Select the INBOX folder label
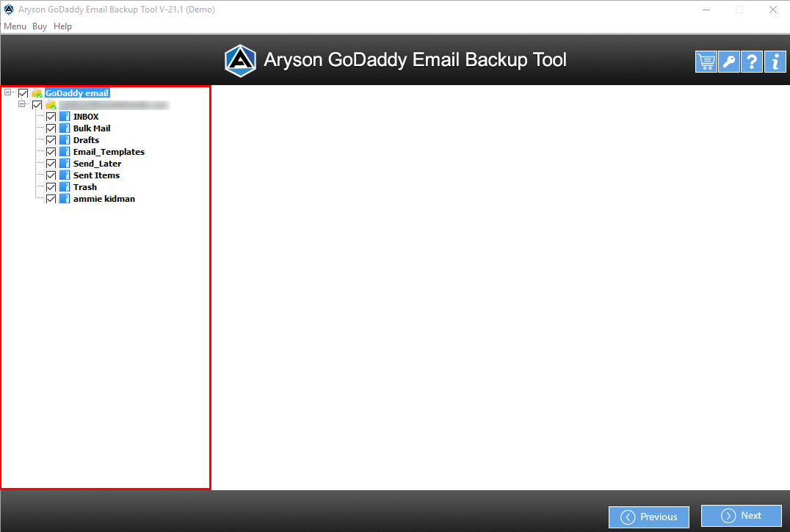 (x=86, y=117)
